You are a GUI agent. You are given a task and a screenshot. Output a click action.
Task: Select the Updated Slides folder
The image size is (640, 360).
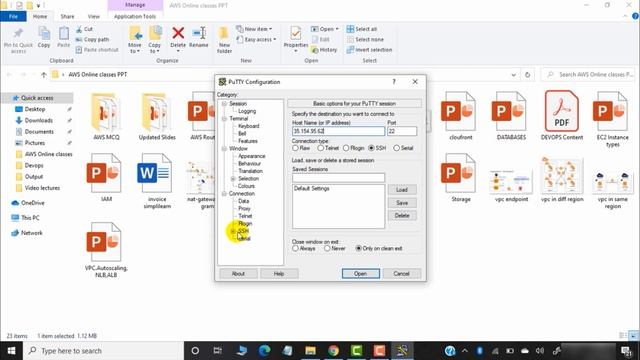click(157, 116)
